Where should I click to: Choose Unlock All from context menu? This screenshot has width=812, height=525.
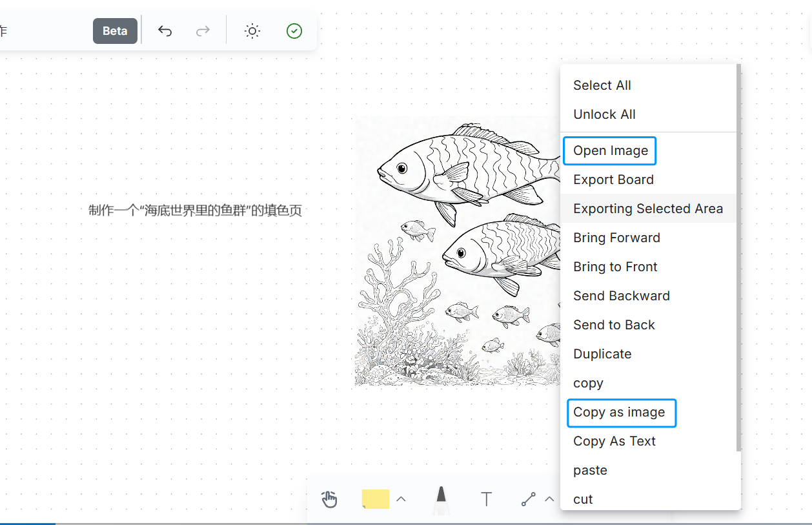point(648,114)
